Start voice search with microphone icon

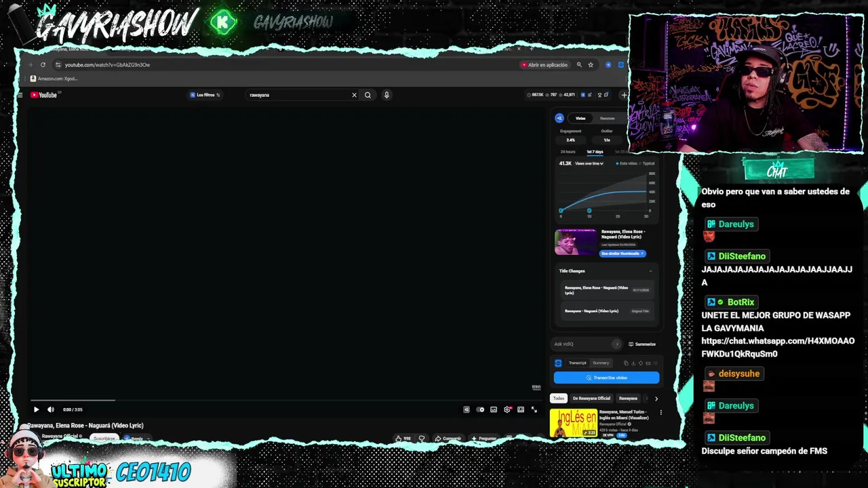(387, 95)
